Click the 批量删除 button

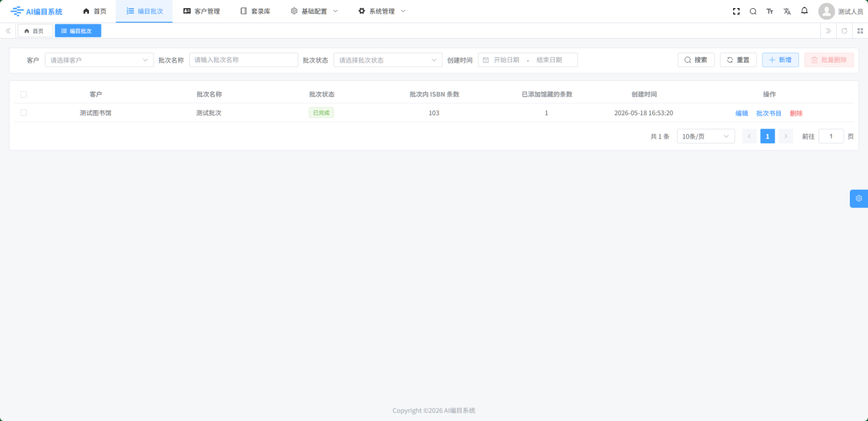[829, 60]
